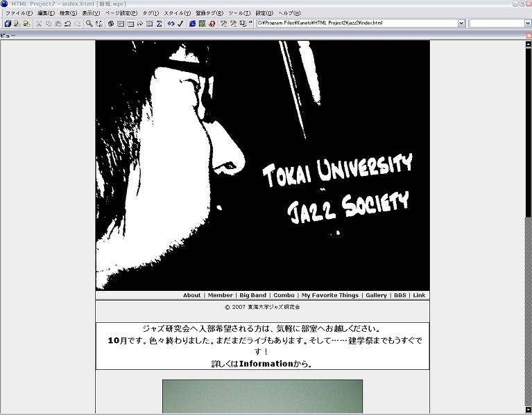
Task: Open preview in Internet Explorer icon
Action: (192, 24)
